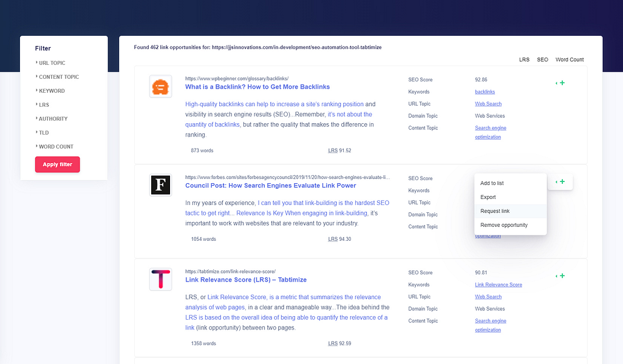Sort results by Word Count
This screenshot has height=364, width=623.
(x=569, y=59)
